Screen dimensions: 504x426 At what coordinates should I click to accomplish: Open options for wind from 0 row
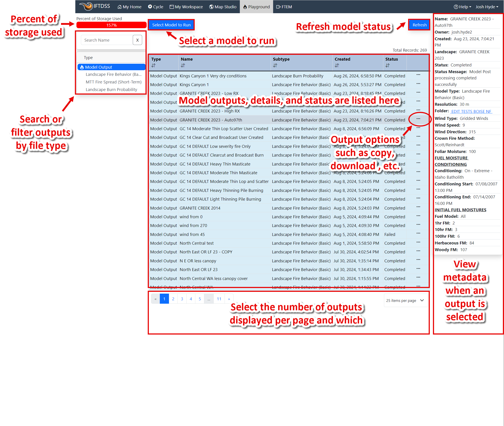[x=418, y=216]
